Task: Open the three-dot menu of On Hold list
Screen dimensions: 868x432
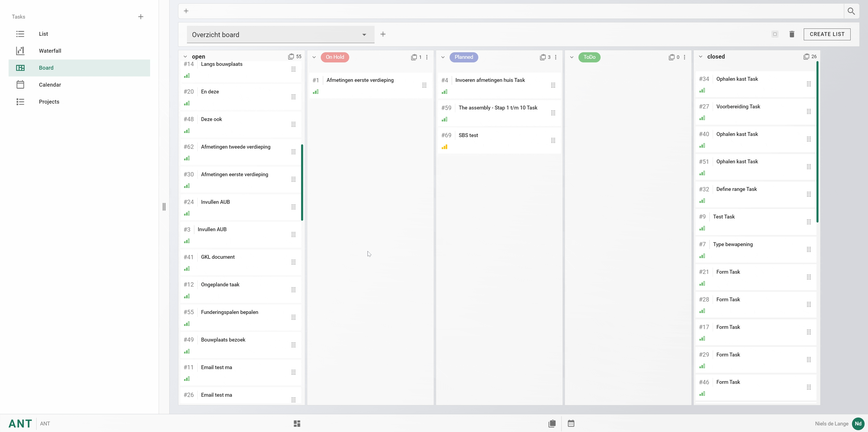Action: tap(427, 57)
